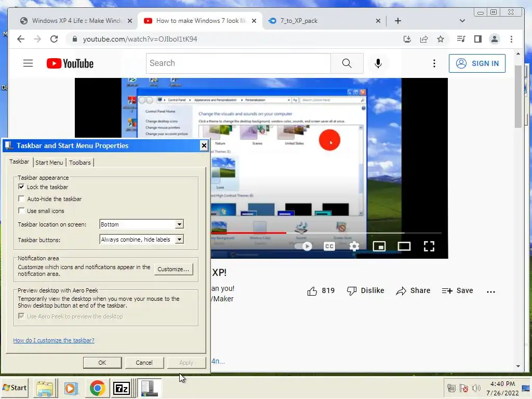Save the video to a playlist
Screen dimensions: 532x399
point(457,291)
